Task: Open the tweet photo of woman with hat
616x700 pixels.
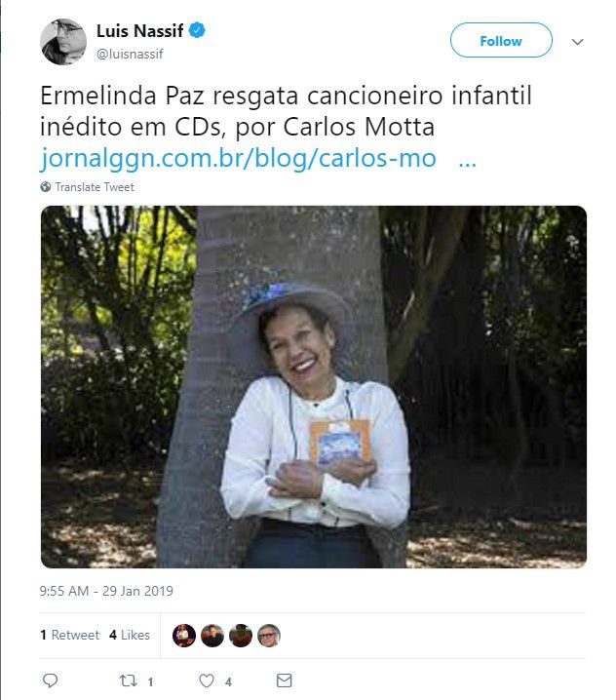Action: tap(313, 387)
